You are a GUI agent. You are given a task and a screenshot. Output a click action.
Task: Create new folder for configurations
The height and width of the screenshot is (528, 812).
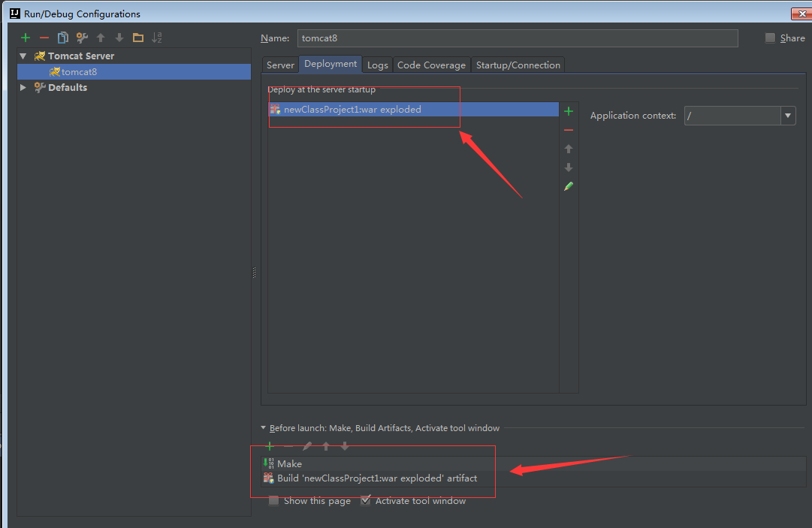pos(137,38)
